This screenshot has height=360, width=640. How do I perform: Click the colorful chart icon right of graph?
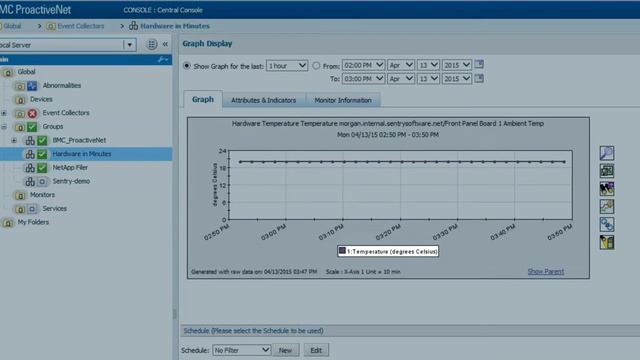[x=607, y=189]
